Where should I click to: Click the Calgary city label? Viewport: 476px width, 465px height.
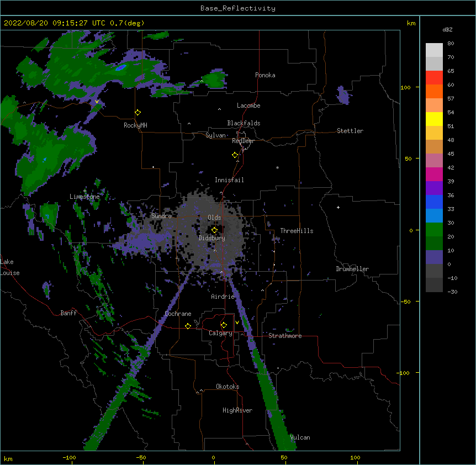pos(220,333)
